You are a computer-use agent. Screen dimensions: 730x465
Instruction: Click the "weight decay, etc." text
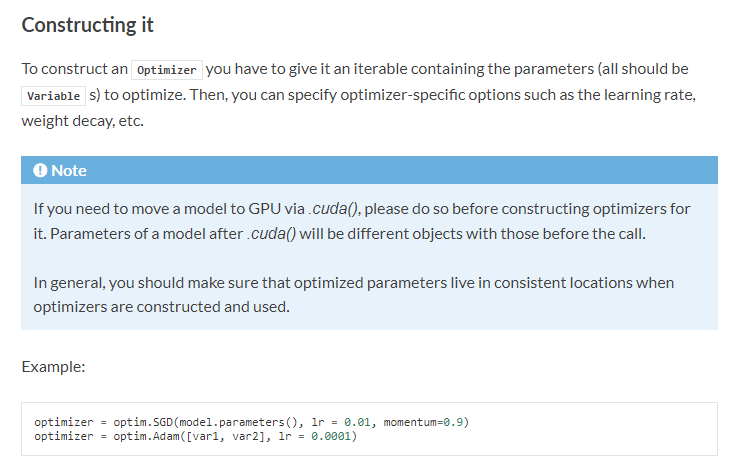click(x=82, y=121)
